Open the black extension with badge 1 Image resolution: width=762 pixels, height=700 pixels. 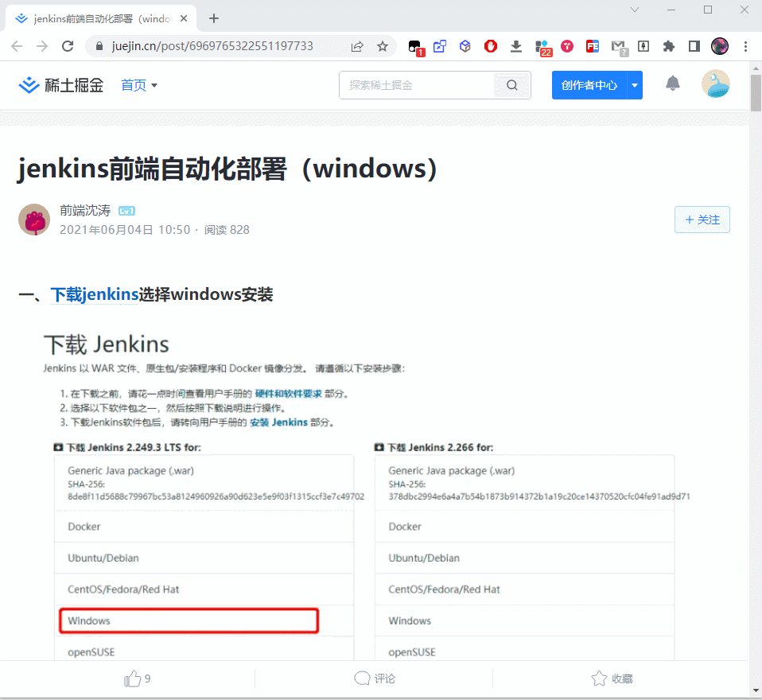click(x=415, y=47)
